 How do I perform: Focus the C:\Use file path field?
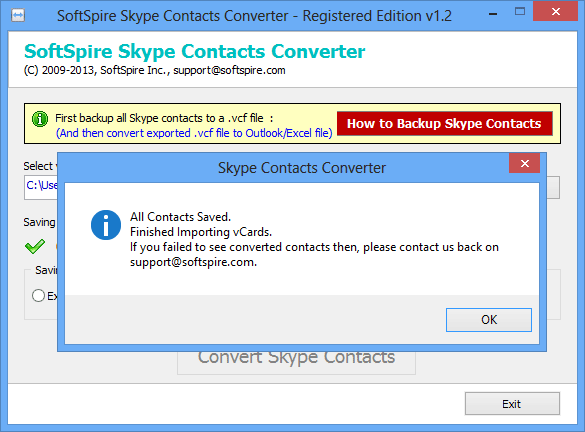41,188
